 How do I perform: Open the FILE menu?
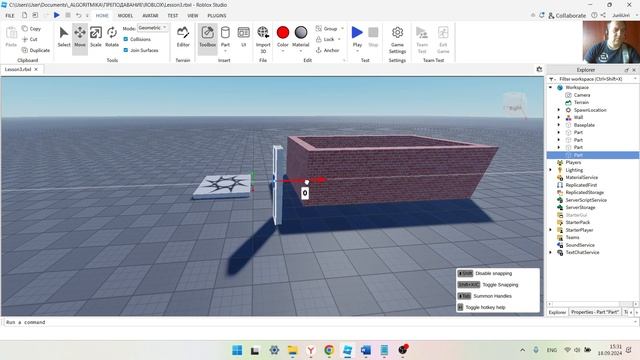tap(10, 16)
